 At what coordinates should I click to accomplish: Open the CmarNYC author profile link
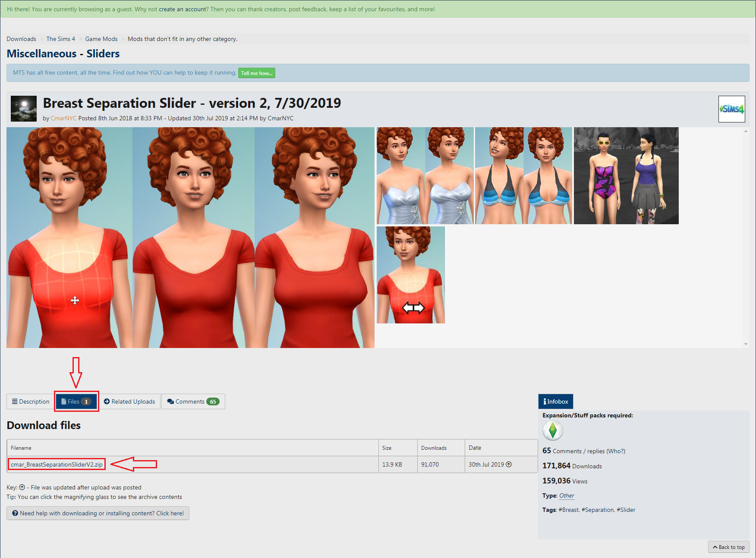(x=63, y=118)
